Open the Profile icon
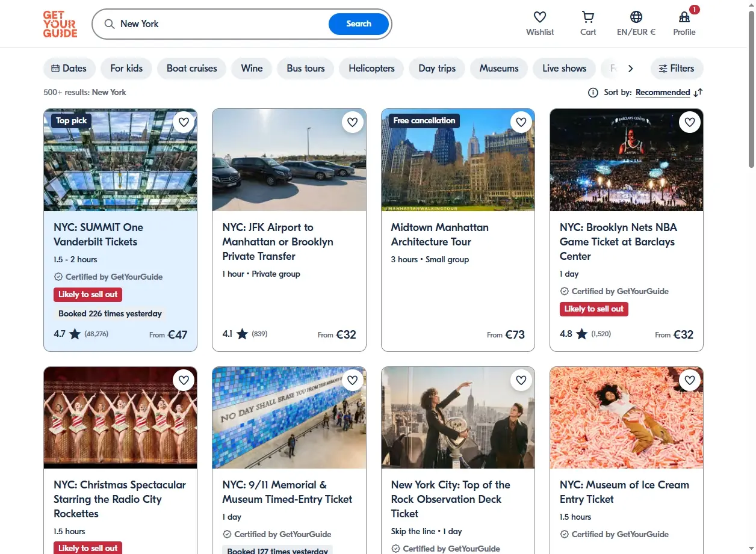This screenshot has height=554, width=756. (x=684, y=17)
